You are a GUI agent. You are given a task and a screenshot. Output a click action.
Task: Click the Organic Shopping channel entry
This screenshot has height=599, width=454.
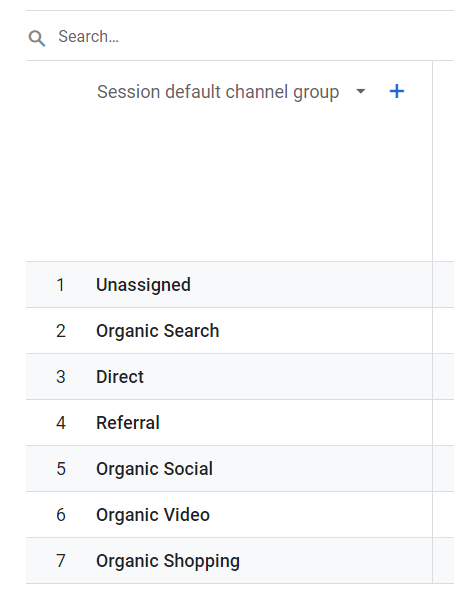coord(168,561)
